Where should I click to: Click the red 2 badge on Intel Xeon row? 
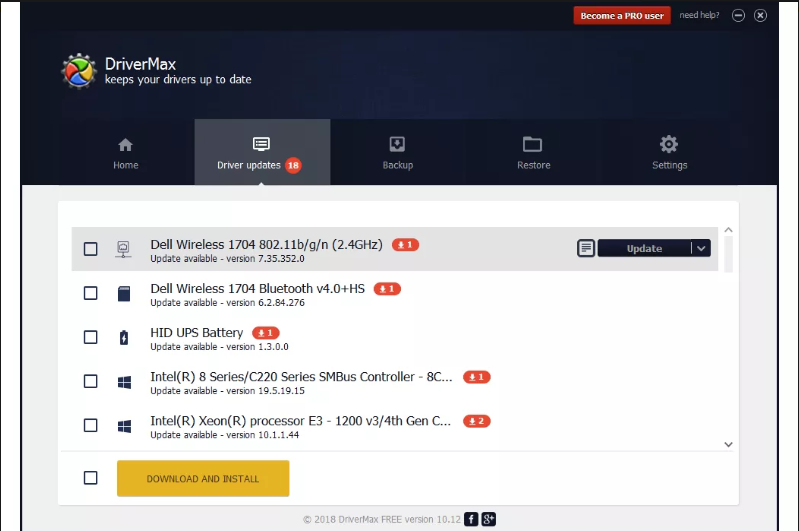coord(476,421)
